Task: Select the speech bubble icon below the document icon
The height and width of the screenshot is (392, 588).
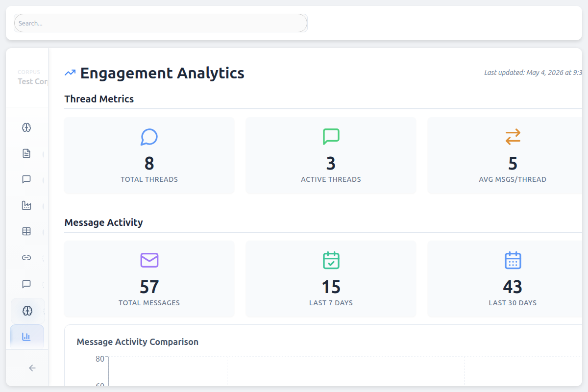Action: pos(27,179)
